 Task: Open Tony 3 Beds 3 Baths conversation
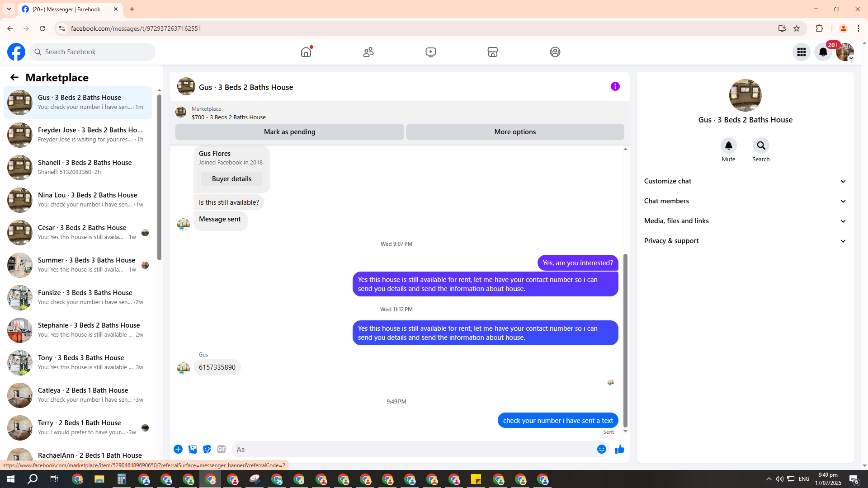point(78,362)
